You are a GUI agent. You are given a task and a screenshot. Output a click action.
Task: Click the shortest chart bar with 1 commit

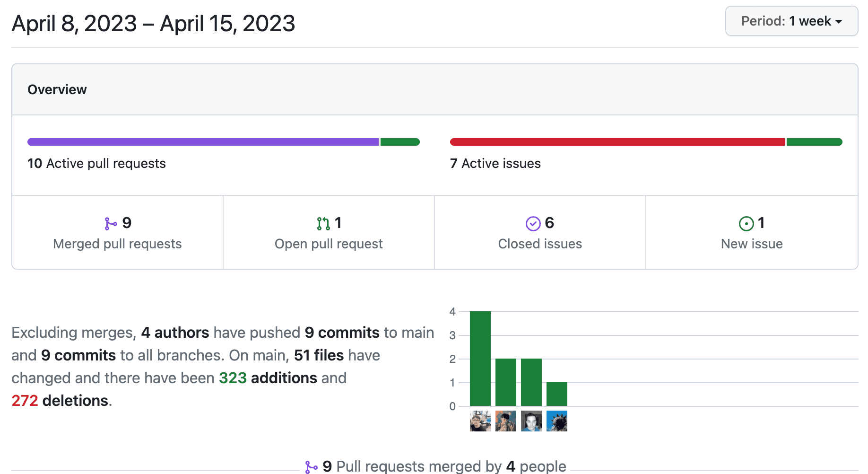tap(556, 394)
